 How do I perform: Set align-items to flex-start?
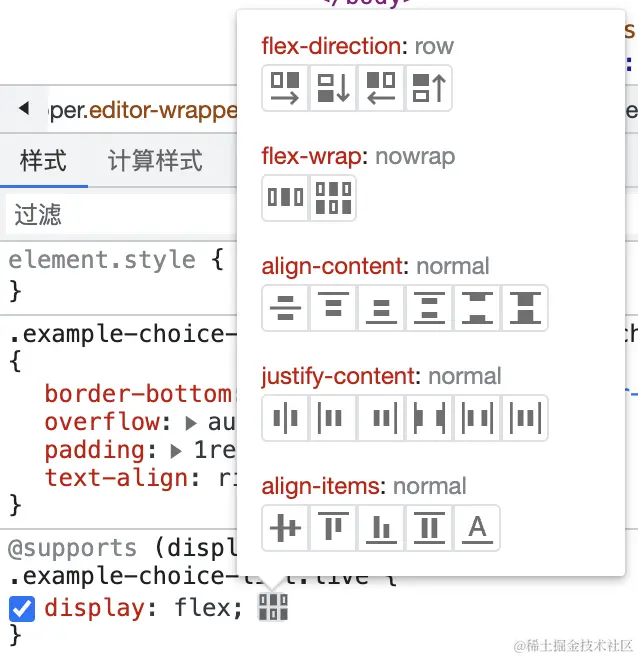point(333,528)
